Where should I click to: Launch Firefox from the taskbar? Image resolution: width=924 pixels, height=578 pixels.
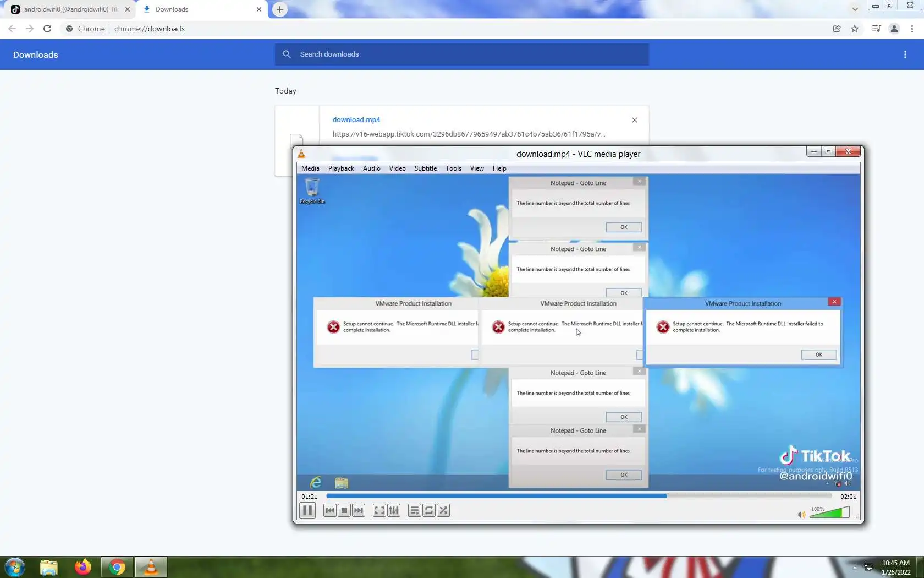[83, 567]
